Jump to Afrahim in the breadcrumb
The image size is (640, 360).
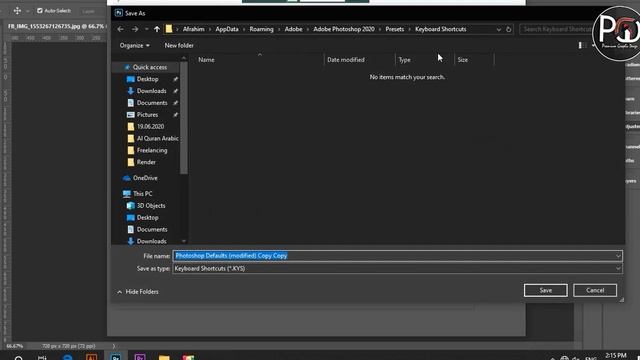[x=193, y=29]
